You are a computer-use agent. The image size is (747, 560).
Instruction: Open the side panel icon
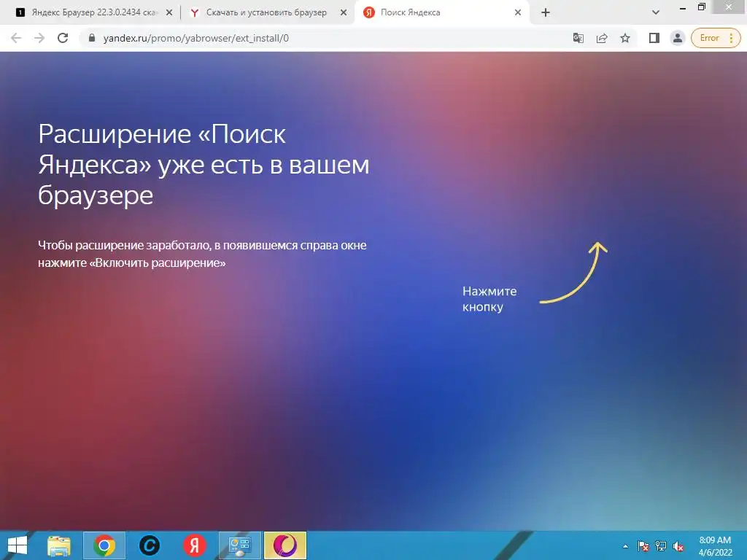tap(654, 38)
